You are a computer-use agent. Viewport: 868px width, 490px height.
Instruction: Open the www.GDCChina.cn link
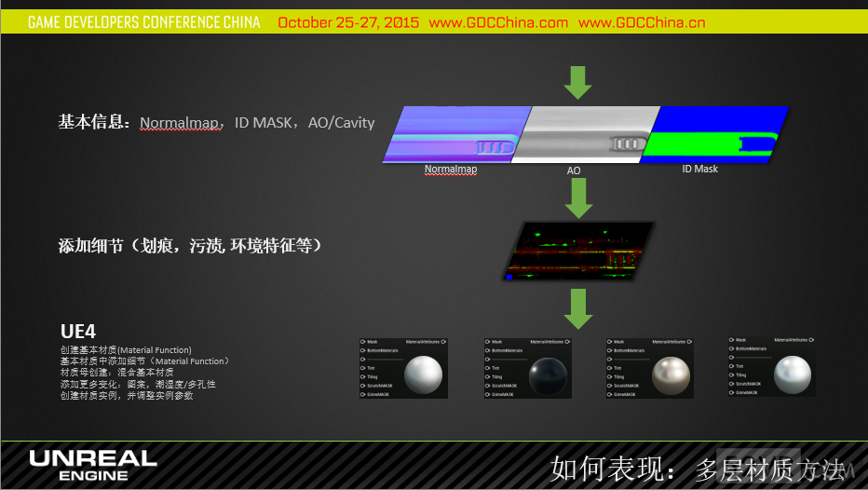[x=642, y=22]
